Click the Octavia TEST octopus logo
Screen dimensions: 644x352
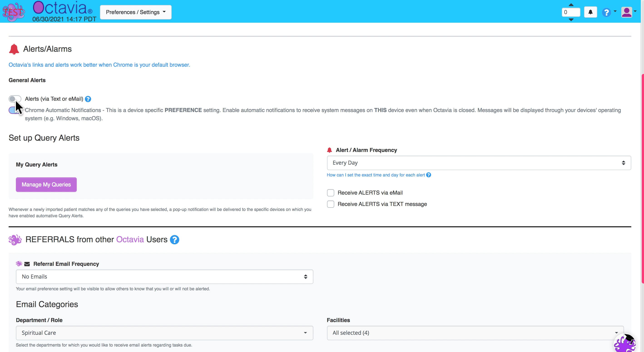pos(13,12)
